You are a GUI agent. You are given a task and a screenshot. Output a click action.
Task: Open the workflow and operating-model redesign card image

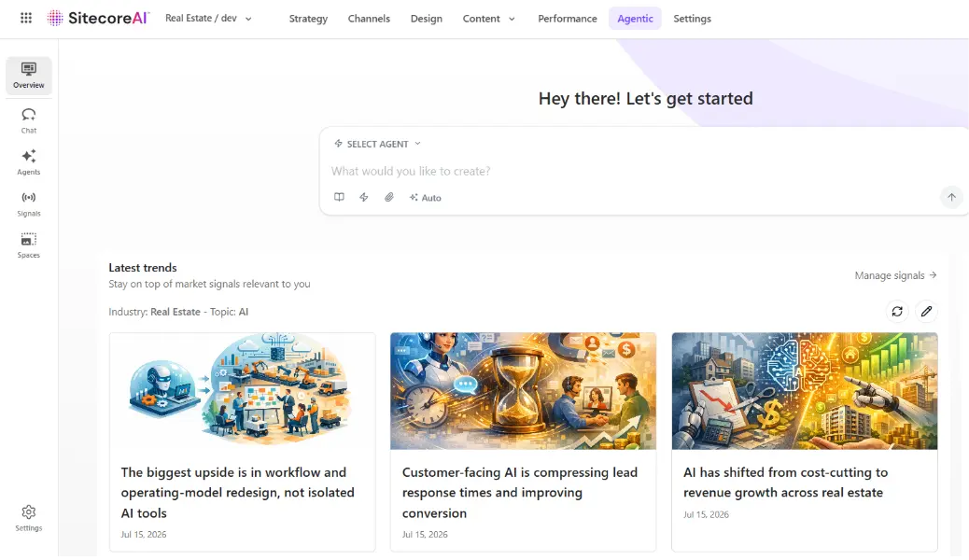(x=243, y=391)
